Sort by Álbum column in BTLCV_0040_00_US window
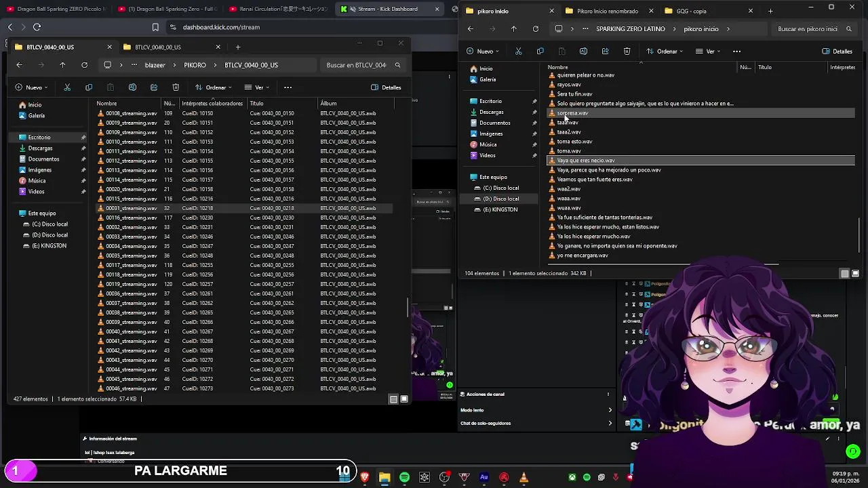Viewport: 868px width, 488px height. [329, 104]
